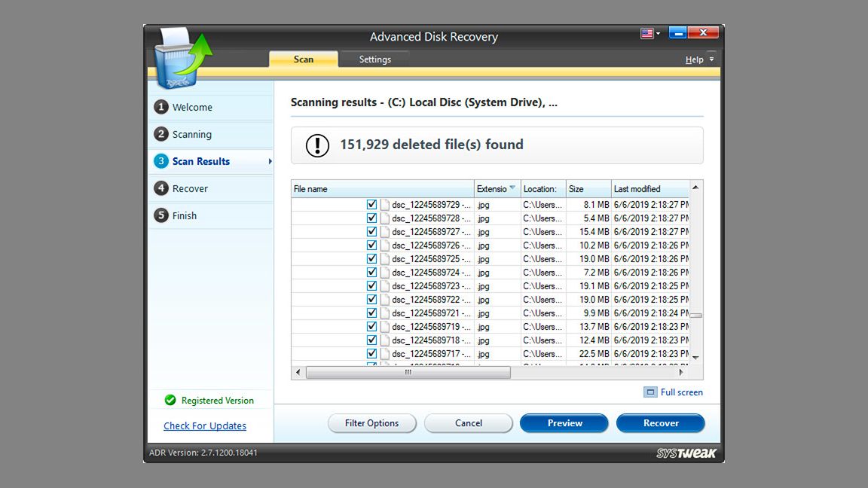The image size is (868, 488).
Task: Uncheck dsc_12245689726 file checkbox
Action: [x=372, y=245]
